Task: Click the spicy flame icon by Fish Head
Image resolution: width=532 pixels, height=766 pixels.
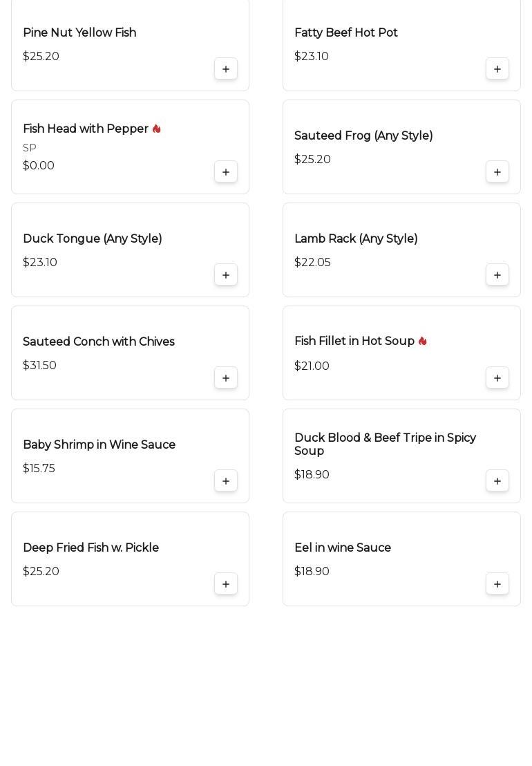Action: pos(157,129)
